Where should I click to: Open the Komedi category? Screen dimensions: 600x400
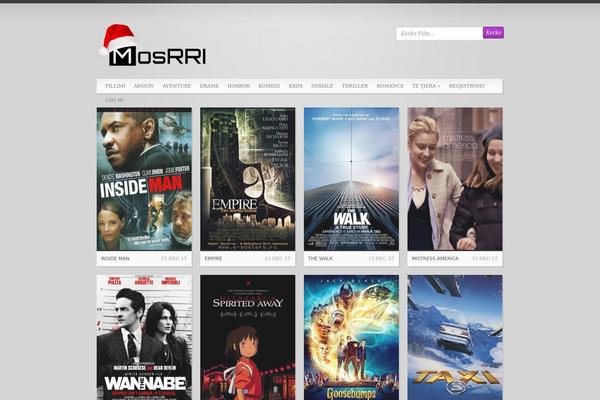269,86
